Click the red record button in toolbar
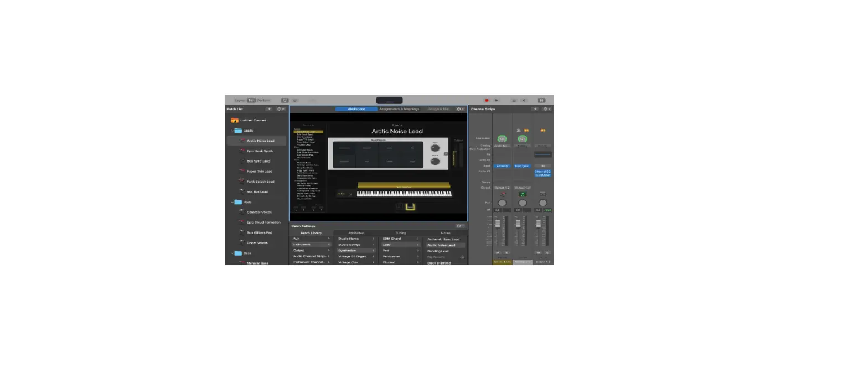 (x=487, y=100)
